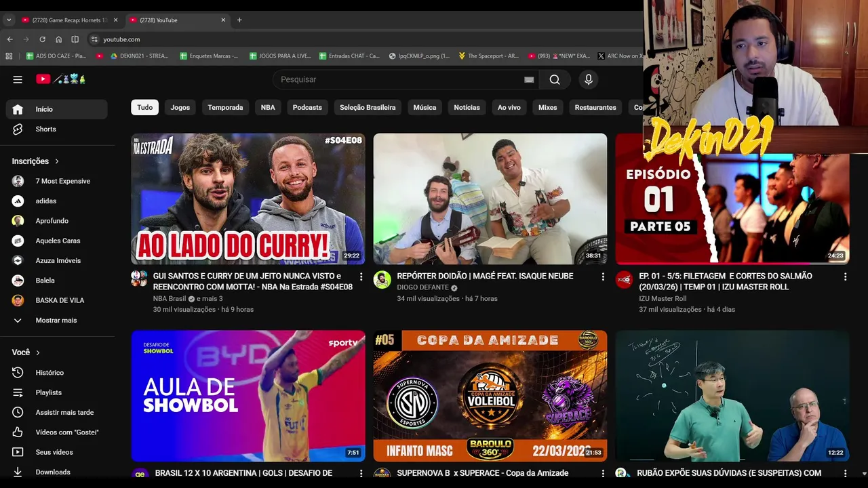This screenshot has width=868, height=488.
Task: Select the Restaurantes filter chip
Action: [x=595, y=107]
